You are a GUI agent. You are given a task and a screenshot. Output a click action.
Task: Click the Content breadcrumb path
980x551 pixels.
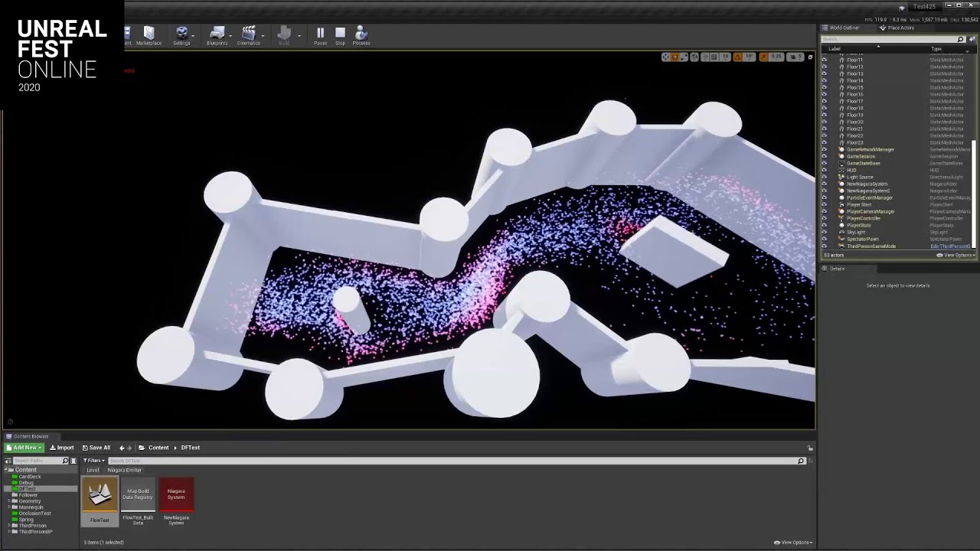click(158, 448)
